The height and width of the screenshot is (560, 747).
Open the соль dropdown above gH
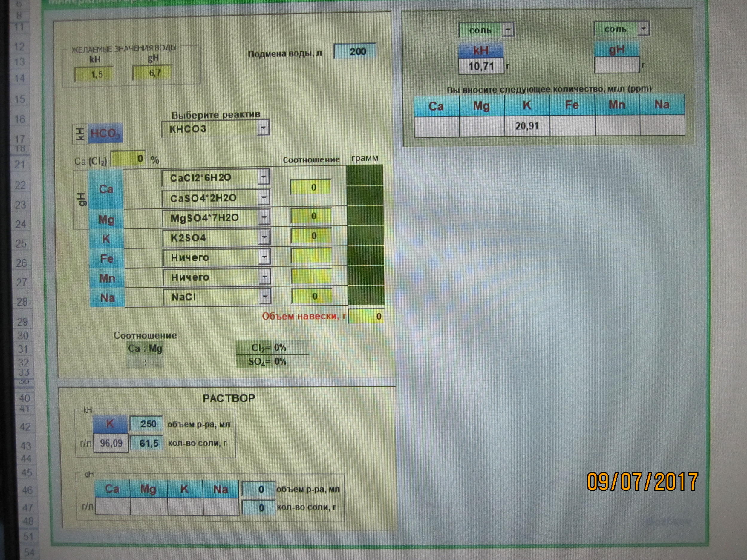coord(643,29)
